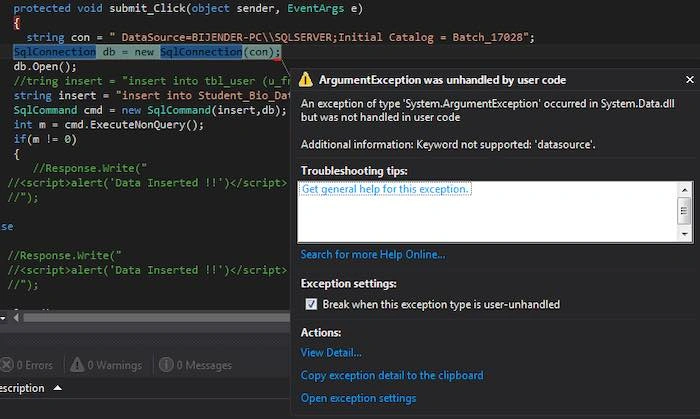The height and width of the screenshot is (419, 700).
Task: Open the dropdown arrow left of scrollbar
Action: (3, 318)
